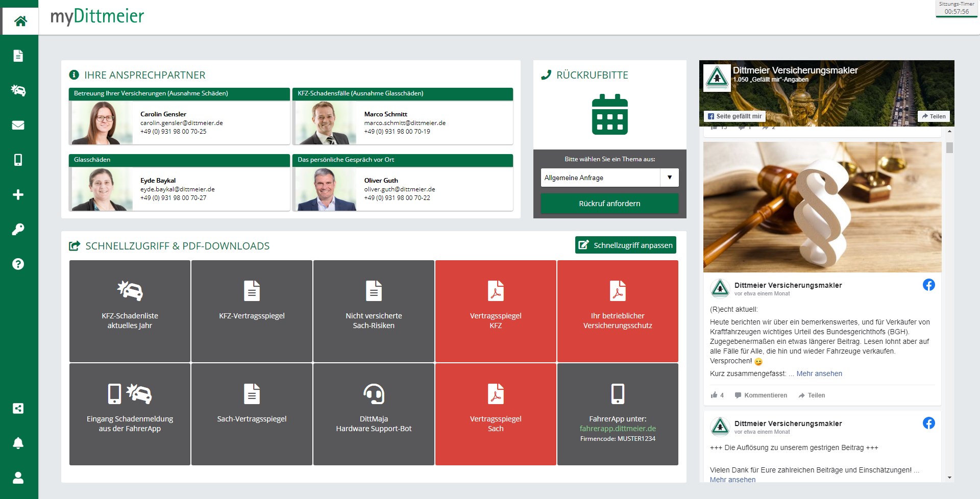The width and height of the screenshot is (980, 499).
Task: Click Mehr ansehen on the Auflösung post
Action: [732, 480]
